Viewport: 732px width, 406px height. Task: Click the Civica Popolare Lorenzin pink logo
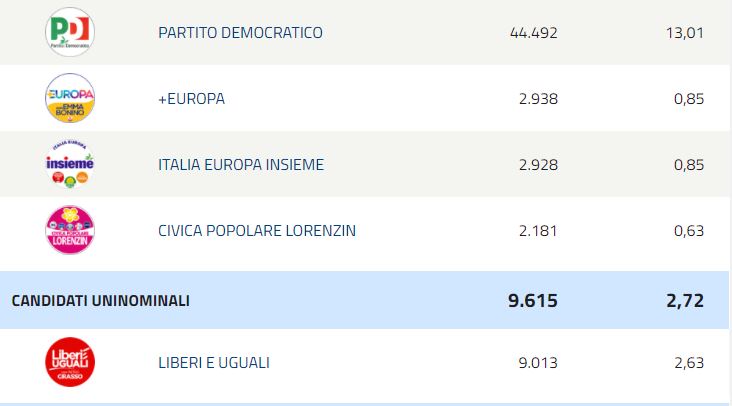70,230
